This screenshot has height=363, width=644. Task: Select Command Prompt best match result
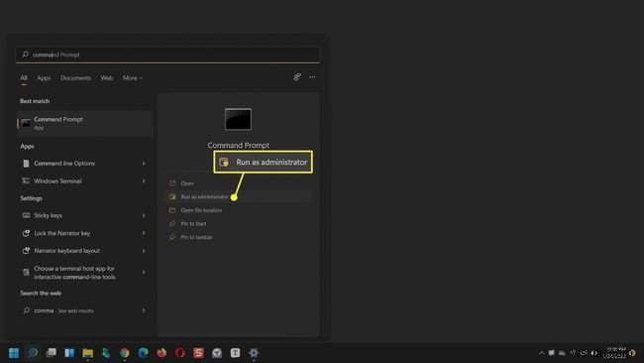click(85, 123)
